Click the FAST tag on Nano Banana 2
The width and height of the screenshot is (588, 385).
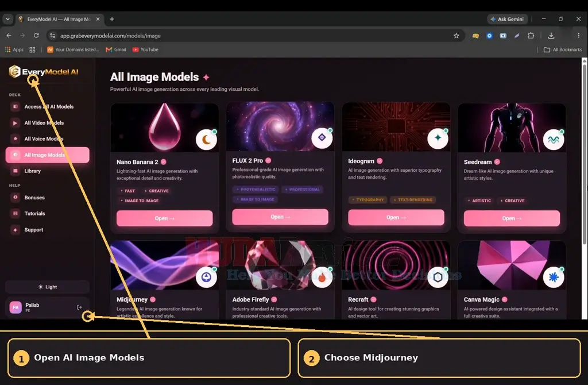click(x=127, y=191)
